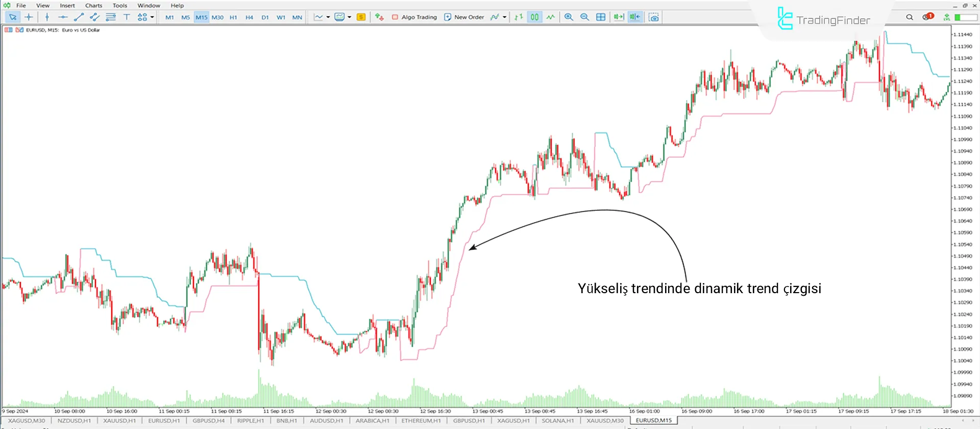980x429 pixels.
Task: Pick the text label tool
Action: coord(127,17)
